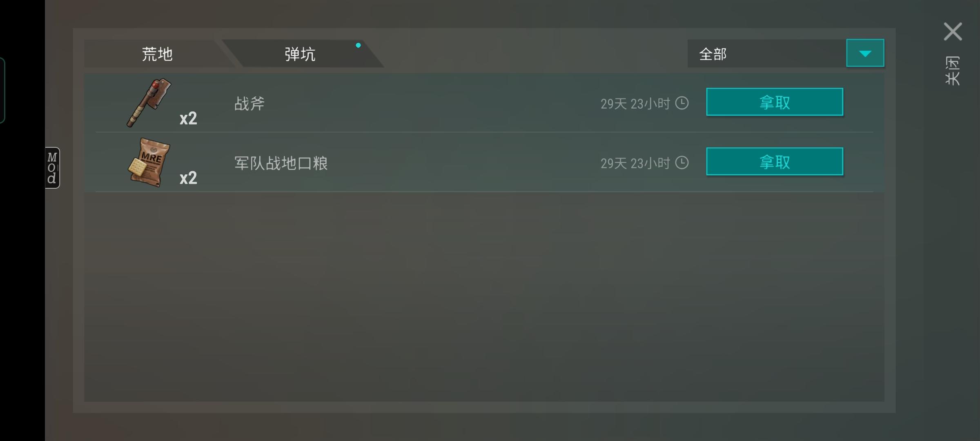Click the 军队战地口粮 item name
Viewport: 980px width, 441px height.
click(281, 163)
